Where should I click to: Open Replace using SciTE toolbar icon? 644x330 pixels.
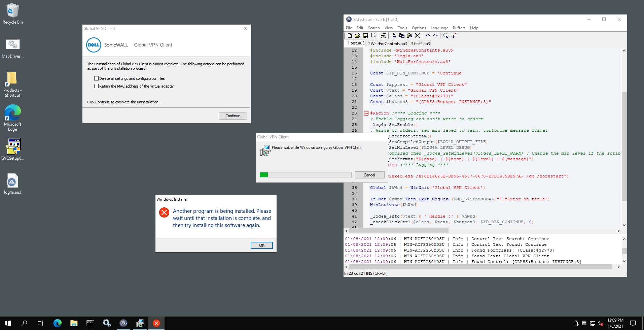click(x=454, y=36)
